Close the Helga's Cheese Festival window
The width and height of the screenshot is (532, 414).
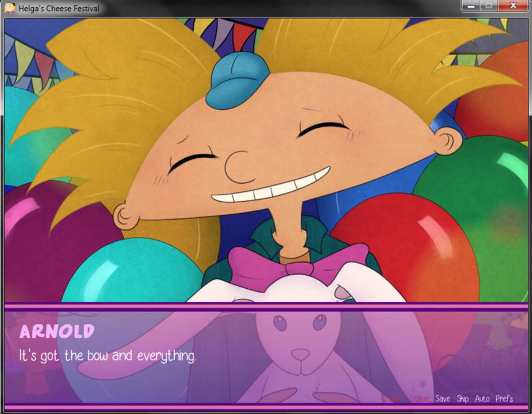513,6
